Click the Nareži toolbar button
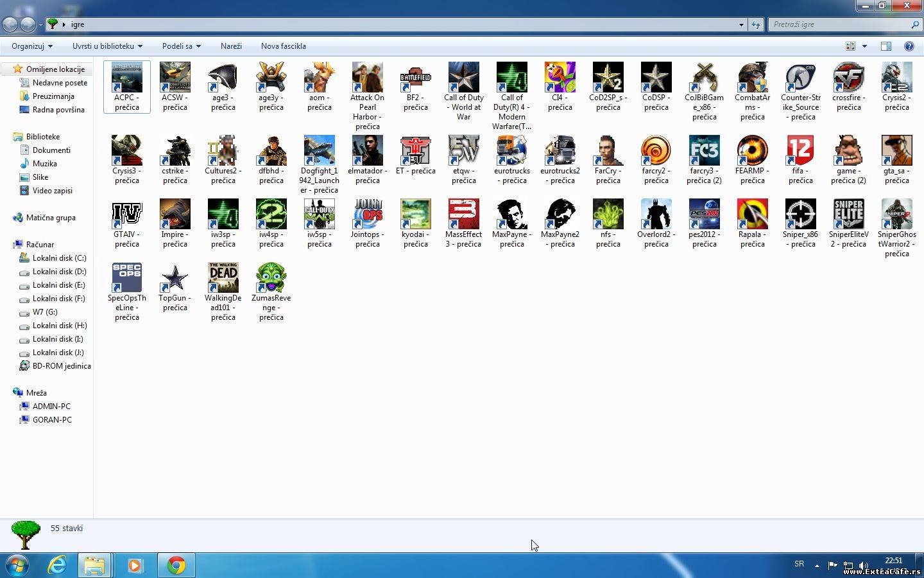The height and width of the screenshot is (578, 924). tap(231, 46)
